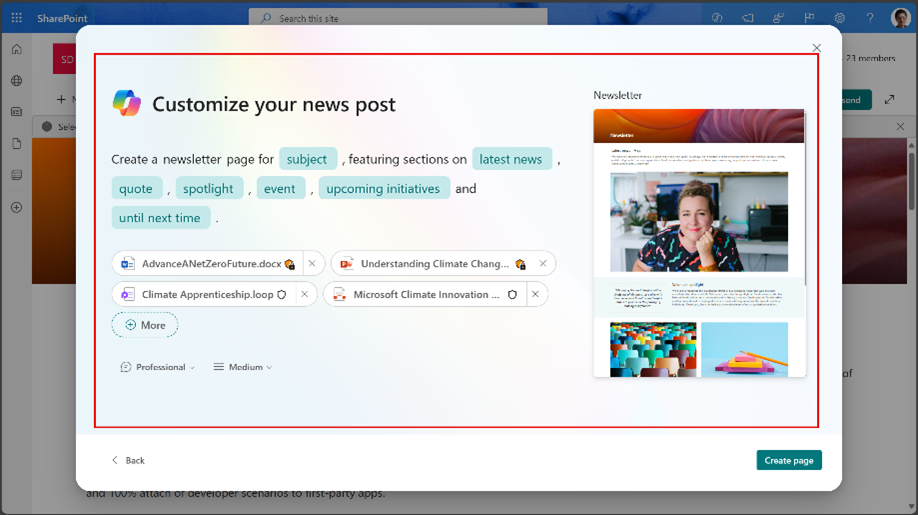Edit the subject prompt placeholder
Viewport: 918px width, 515px height.
pos(307,159)
